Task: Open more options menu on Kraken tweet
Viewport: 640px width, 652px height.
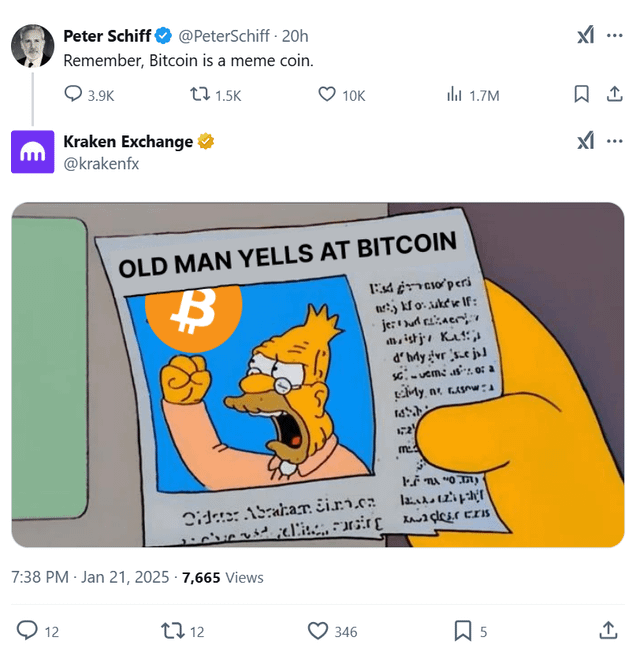Action: pos(615,141)
